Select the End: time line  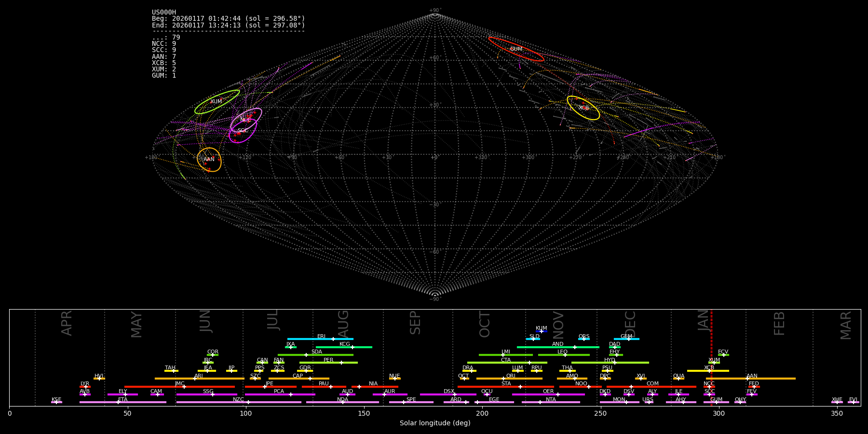pyautogui.click(x=229, y=25)
